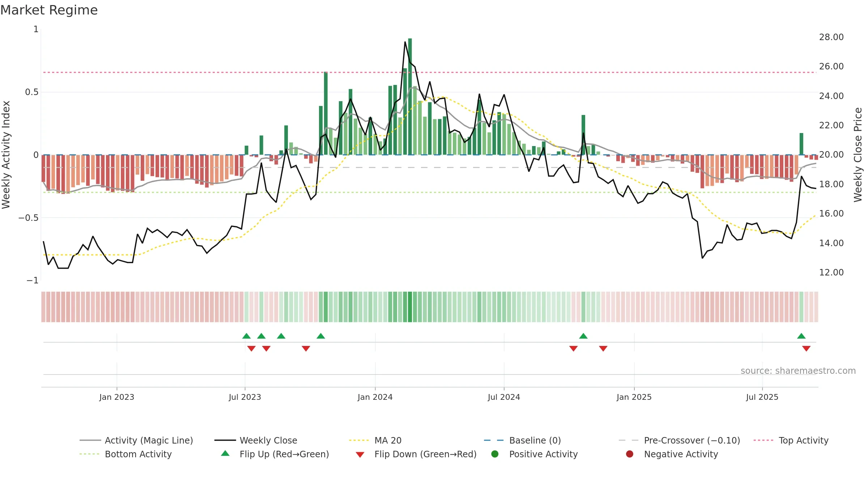Screen dimensions: 868x488
Task: Toggle the Weekly Close legend entry
Action: (x=256, y=440)
